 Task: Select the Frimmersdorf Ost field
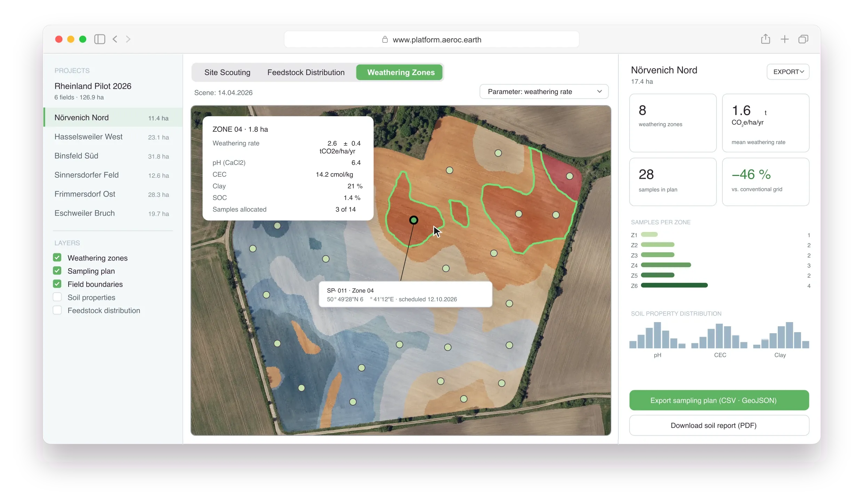(113, 194)
